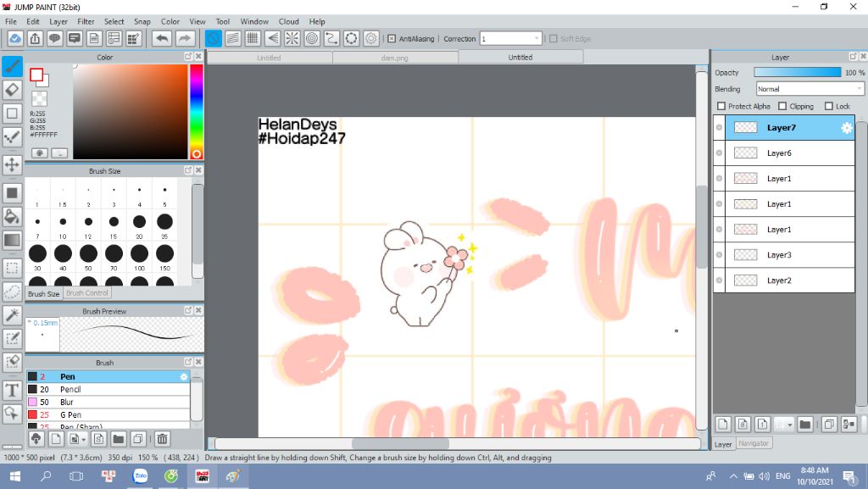This screenshot has height=489, width=868.
Task: Open the Correction value dropdown
Action: [509, 39]
